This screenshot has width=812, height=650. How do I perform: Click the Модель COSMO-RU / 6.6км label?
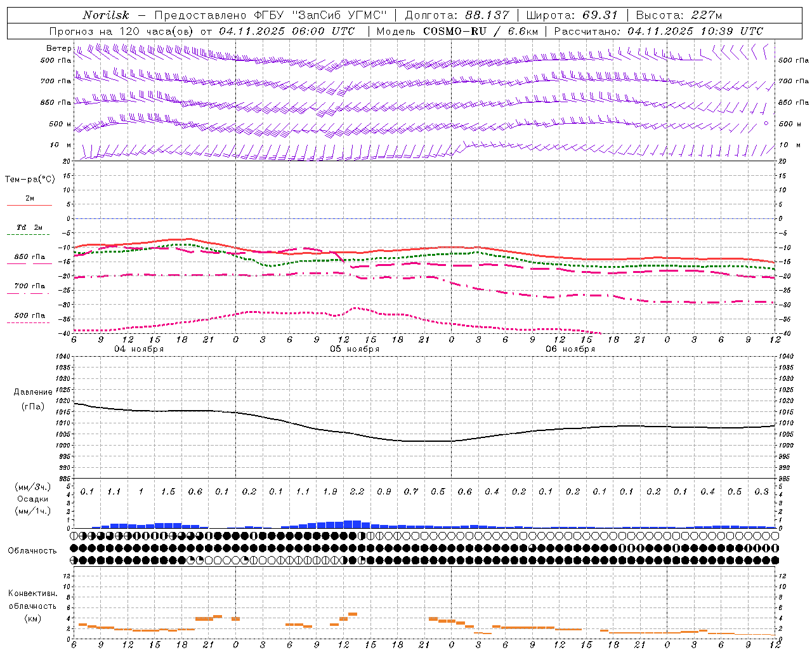tap(457, 31)
